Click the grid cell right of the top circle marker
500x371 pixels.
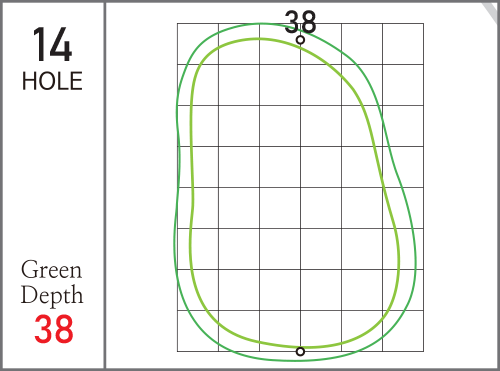(x=321, y=44)
